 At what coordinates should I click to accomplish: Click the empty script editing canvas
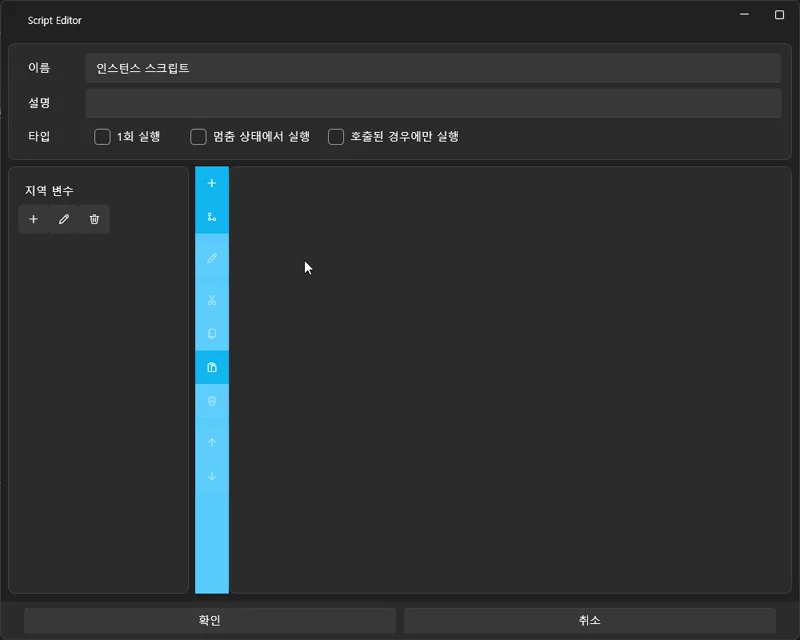tap(500, 380)
